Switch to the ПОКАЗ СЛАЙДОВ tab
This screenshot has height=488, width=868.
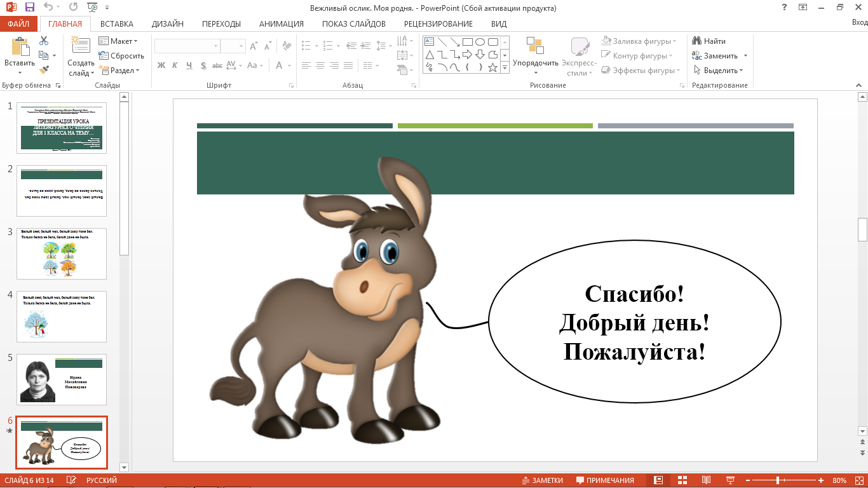[354, 24]
